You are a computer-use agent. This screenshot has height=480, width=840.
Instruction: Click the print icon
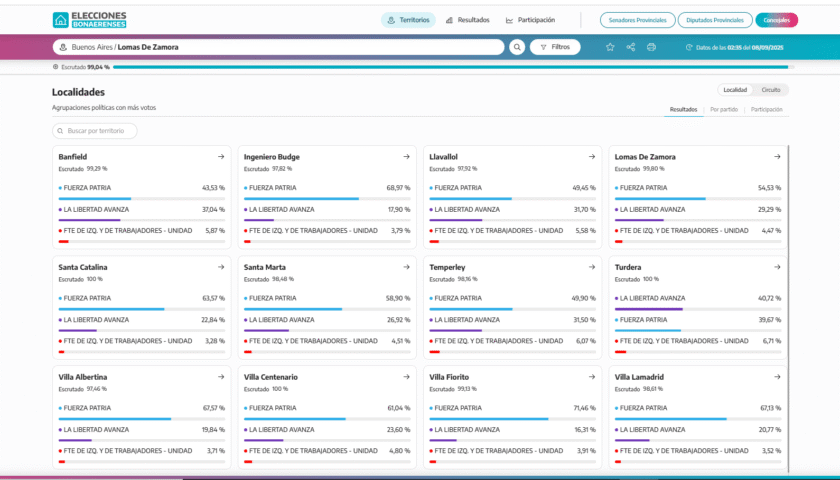(651, 47)
